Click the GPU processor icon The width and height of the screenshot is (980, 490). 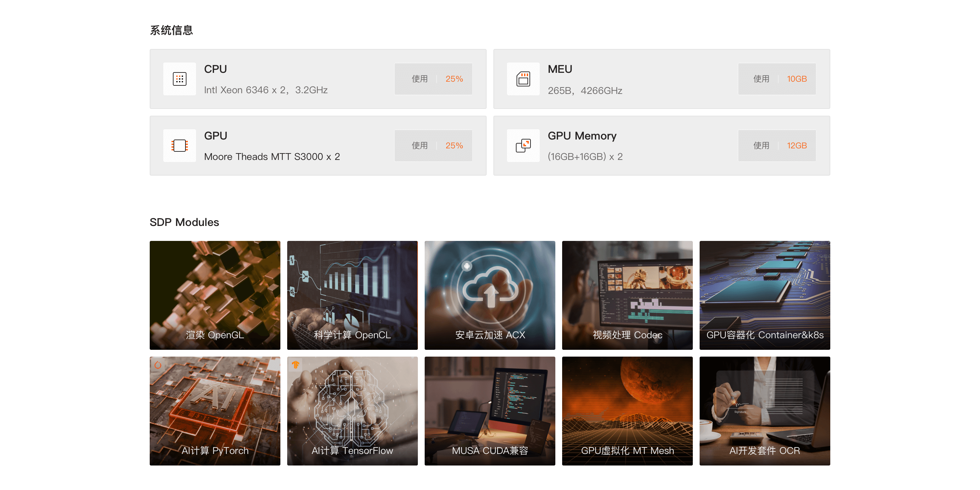(180, 145)
